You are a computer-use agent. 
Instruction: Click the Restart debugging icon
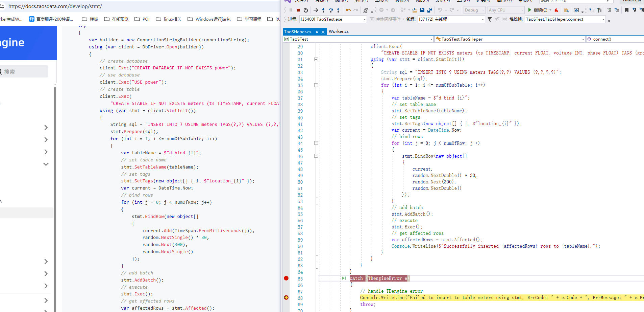tap(306, 10)
